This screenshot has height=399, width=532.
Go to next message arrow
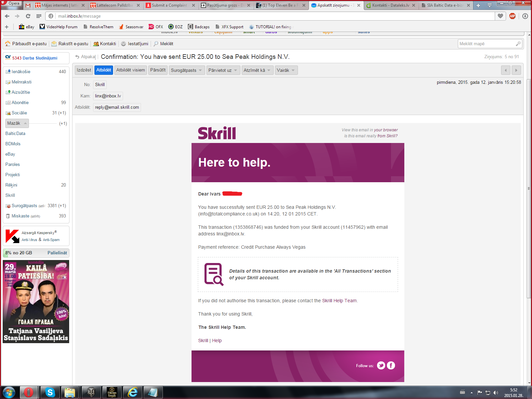tap(516, 70)
